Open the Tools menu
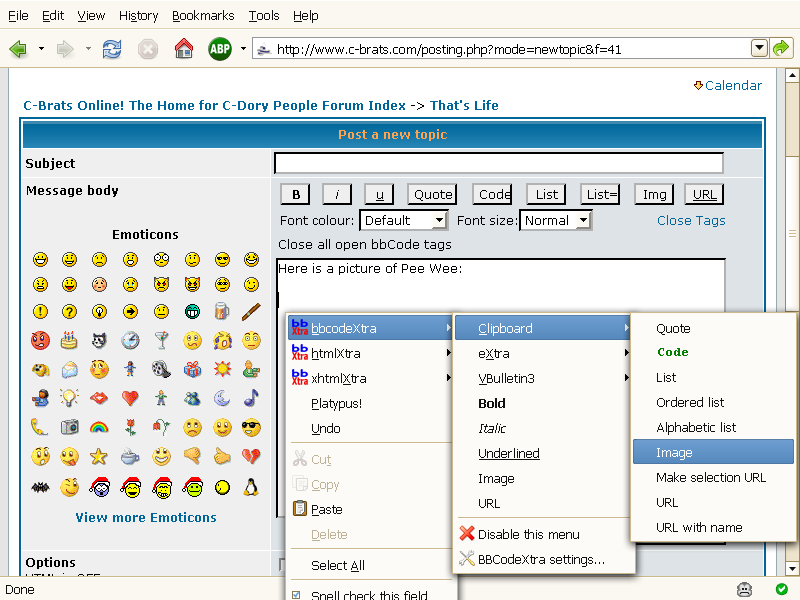 tap(264, 16)
